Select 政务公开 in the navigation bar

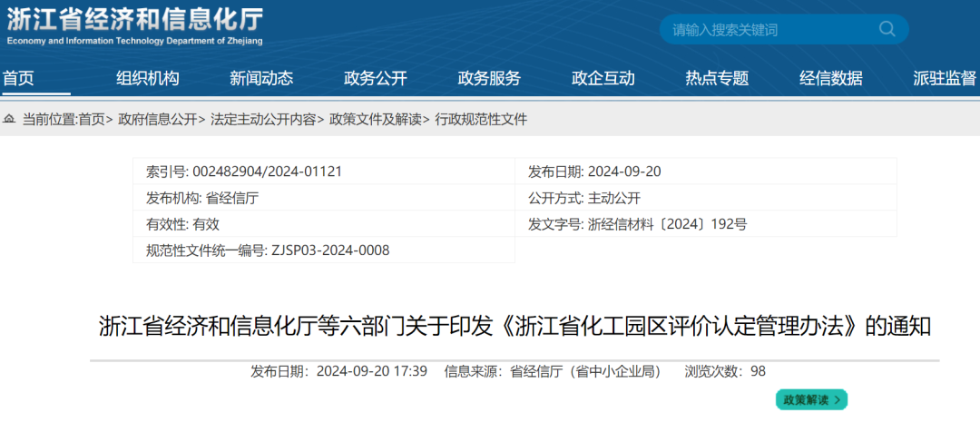pyautogui.click(x=376, y=78)
